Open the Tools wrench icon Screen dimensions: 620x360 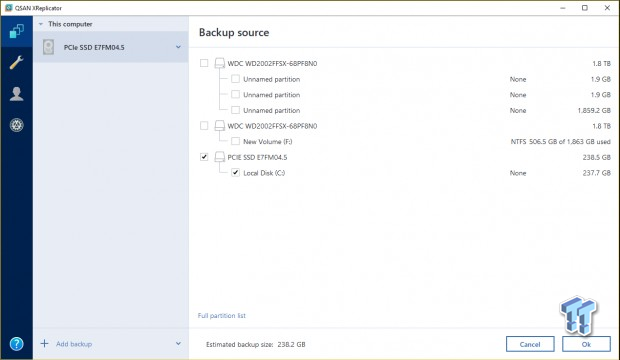(x=17, y=62)
